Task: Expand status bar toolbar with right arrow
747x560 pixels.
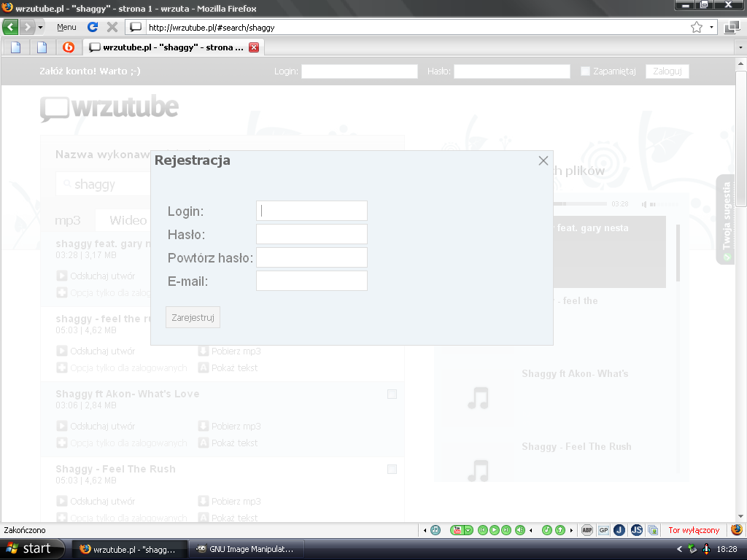Action: [x=571, y=530]
